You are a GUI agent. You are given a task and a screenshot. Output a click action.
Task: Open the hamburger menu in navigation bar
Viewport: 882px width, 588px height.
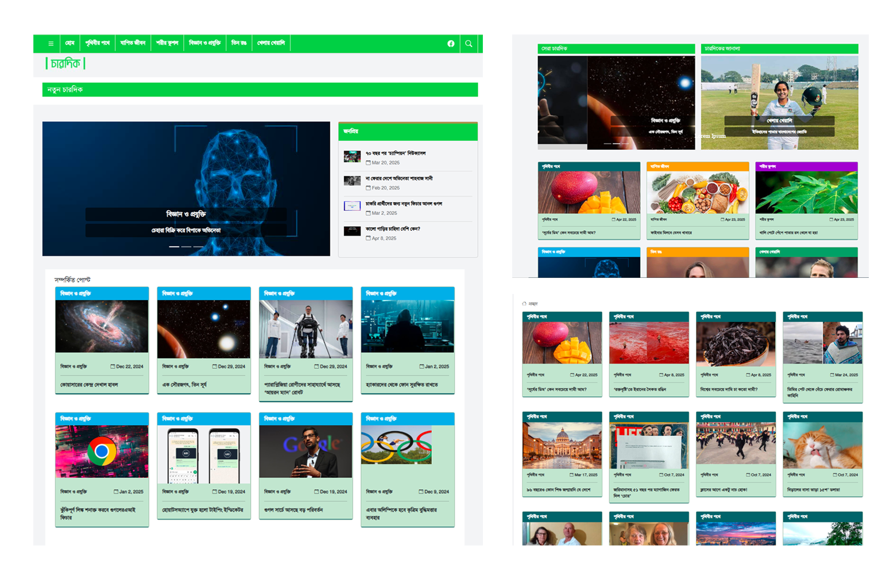[51, 44]
